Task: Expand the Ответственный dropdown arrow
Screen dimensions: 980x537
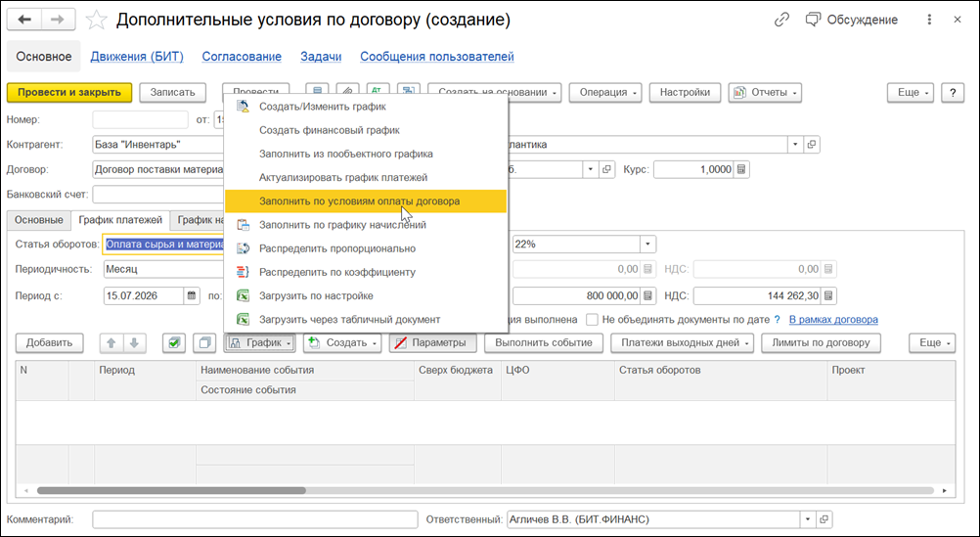Action: click(808, 519)
